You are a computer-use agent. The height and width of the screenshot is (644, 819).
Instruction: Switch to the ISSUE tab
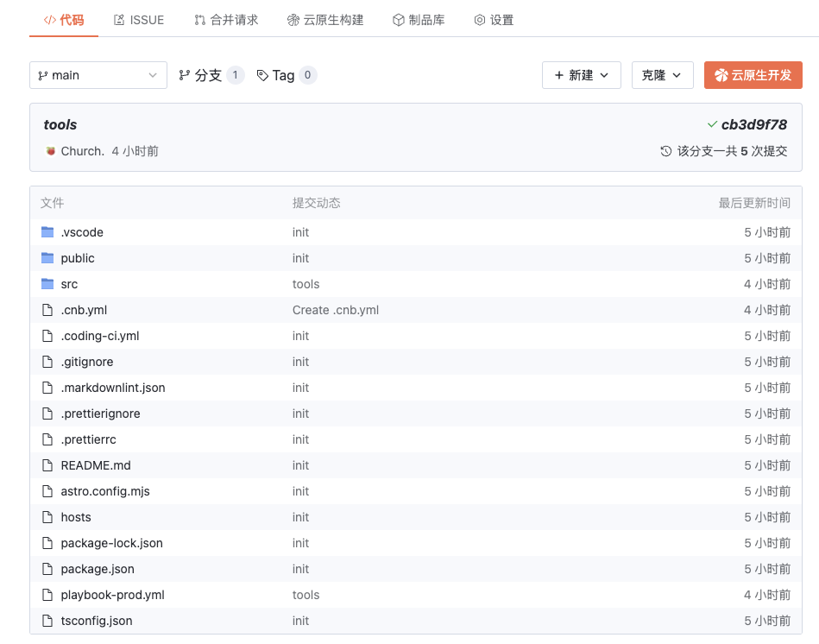pos(138,20)
